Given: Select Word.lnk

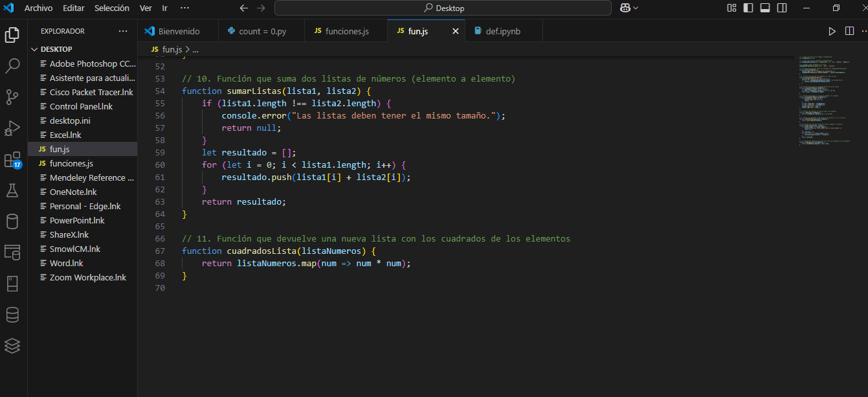Looking at the screenshot, I should 83,263.
